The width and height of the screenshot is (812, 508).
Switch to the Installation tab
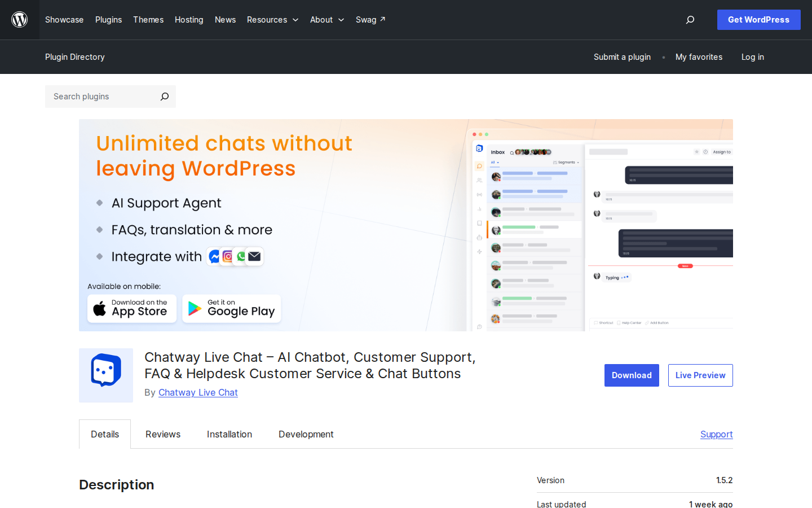pyautogui.click(x=230, y=434)
